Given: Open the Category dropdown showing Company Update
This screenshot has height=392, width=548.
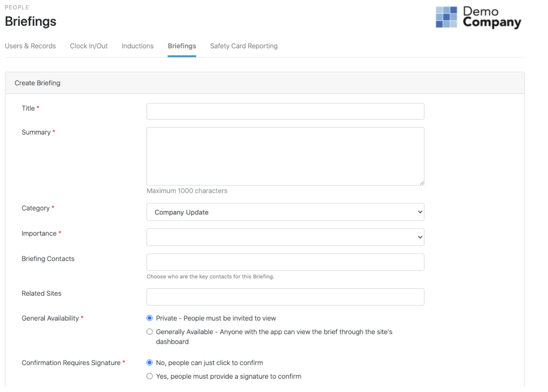Looking at the screenshot, I should pos(285,212).
